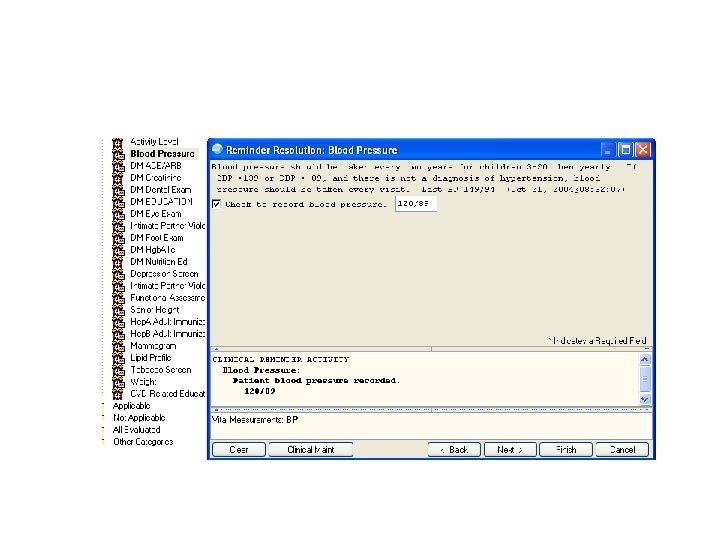Click the reminder icon beside DM HgbA1c
Viewport: 720px width, 540px height.
tap(118, 250)
